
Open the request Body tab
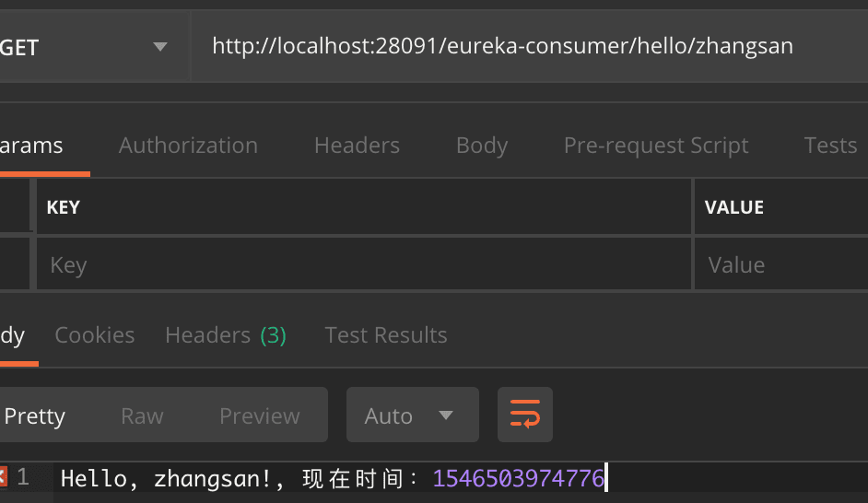[482, 146]
